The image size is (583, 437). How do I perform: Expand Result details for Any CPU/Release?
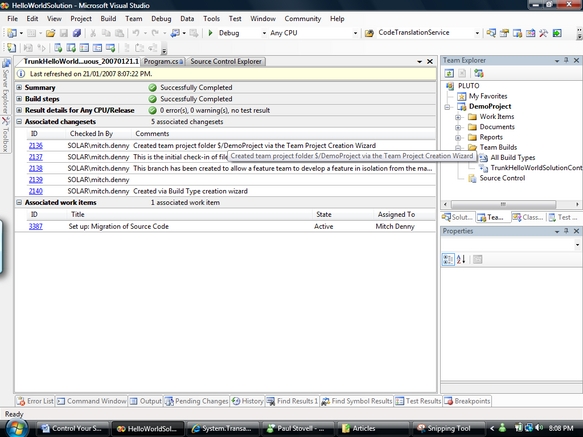(19, 110)
